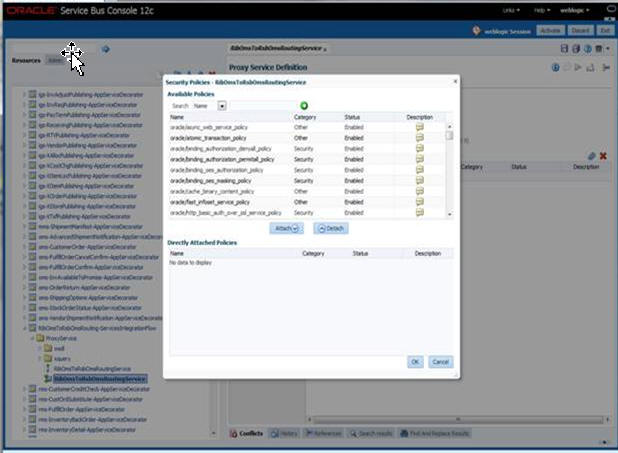Click the weblogic session user icon
This screenshot has height=453, width=618.
point(476,30)
